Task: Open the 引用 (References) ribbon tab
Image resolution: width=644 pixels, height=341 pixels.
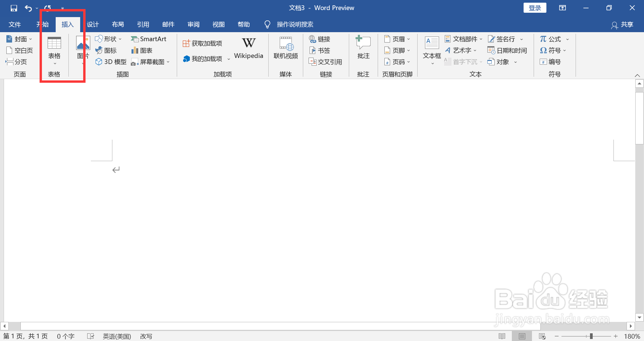Action: pos(143,24)
